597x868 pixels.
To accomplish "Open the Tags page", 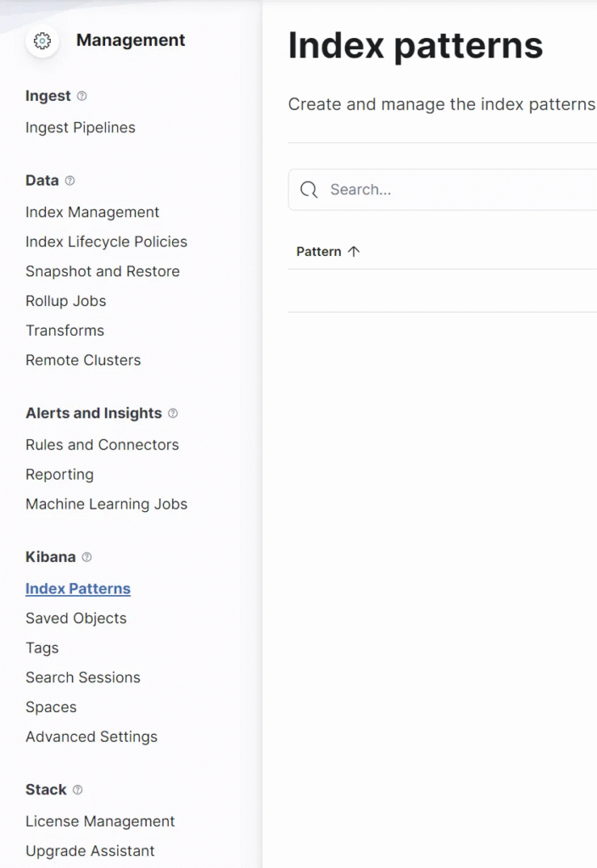I will (x=42, y=648).
